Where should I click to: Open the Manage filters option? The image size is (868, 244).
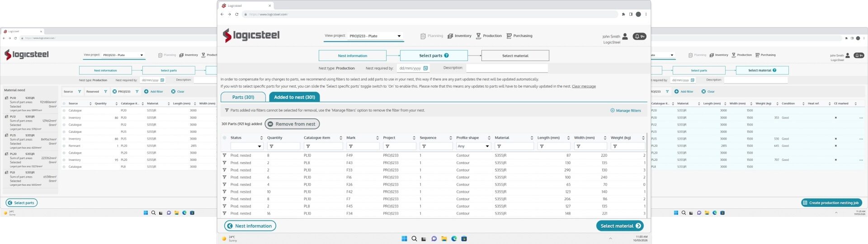[x=626, y=110]
